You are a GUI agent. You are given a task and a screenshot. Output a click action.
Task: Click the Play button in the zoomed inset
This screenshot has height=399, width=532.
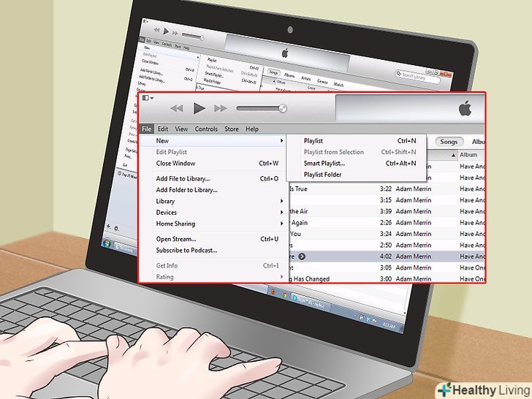click(199, 109)
